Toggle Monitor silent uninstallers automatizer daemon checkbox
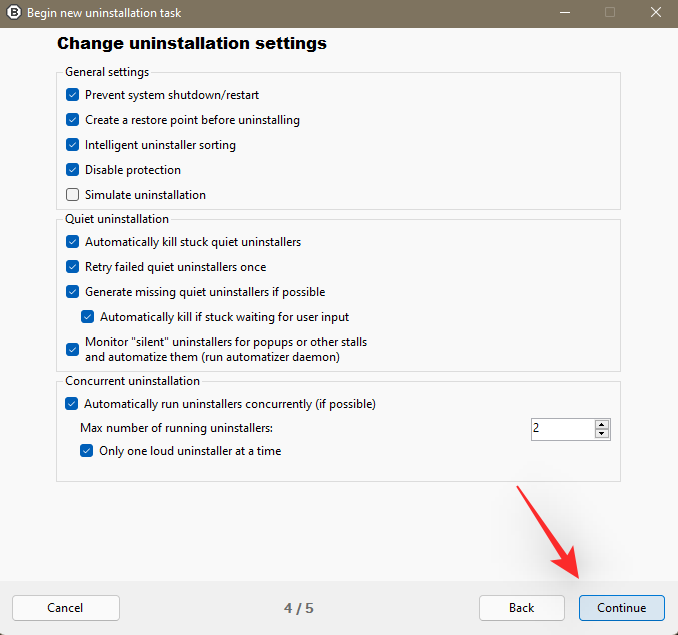The height and width of the screenshot is (635, 678). 72,349
